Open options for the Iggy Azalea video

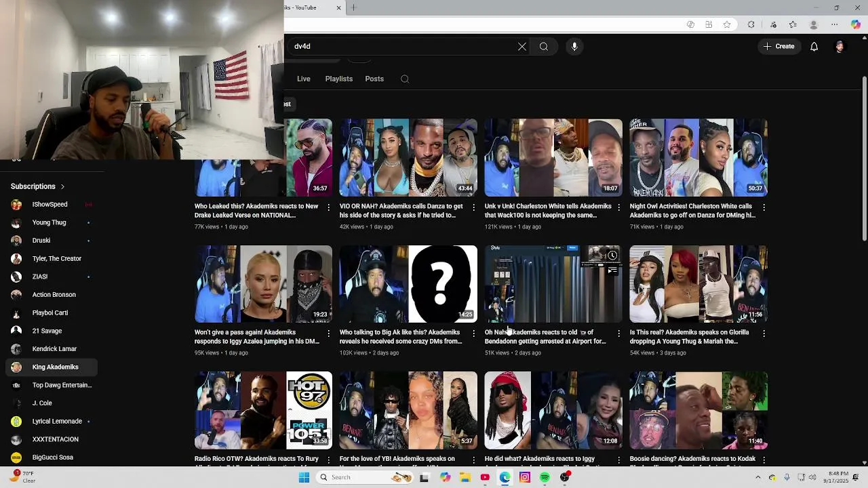[328, 333]
